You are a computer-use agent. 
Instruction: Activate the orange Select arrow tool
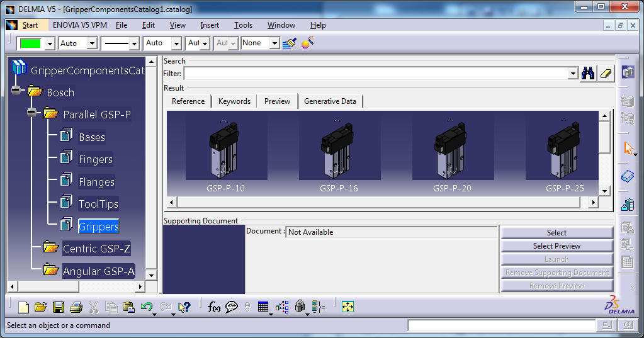(x=628, y=148)
